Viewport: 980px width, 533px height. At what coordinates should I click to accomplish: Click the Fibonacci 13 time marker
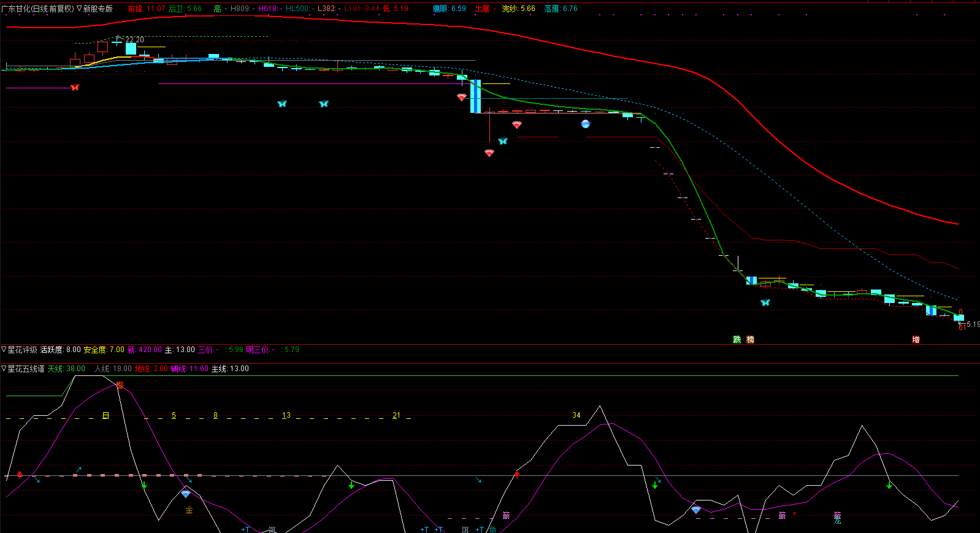286,416
